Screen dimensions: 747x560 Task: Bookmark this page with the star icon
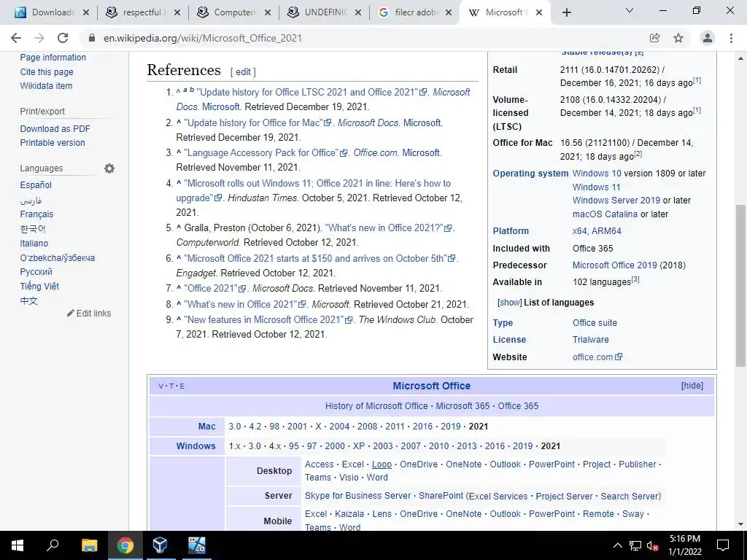coord(678,38)
